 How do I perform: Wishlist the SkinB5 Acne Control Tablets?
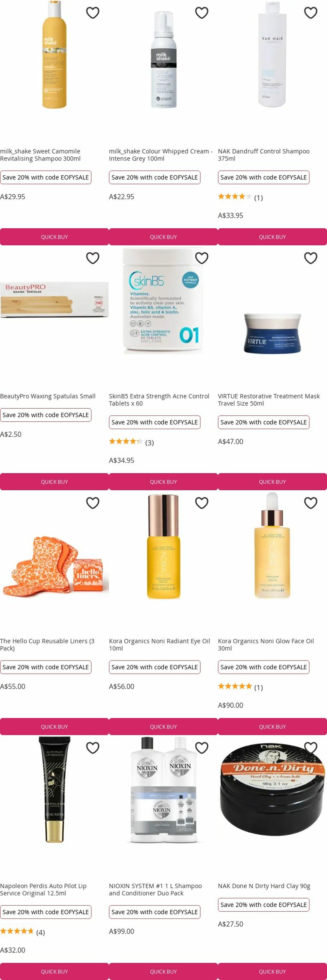pos(202,258)
